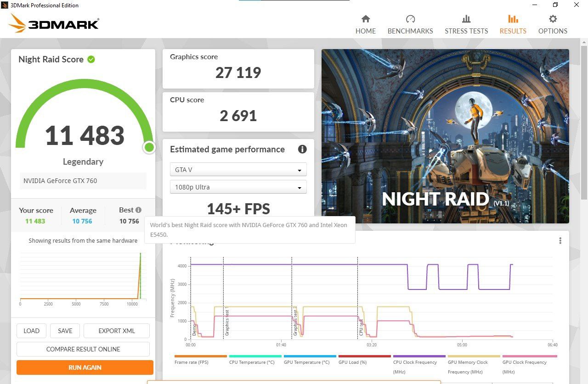Open the Stress Tests section
The width and height of the screenshot is (588, 384).
click(466, 24)
